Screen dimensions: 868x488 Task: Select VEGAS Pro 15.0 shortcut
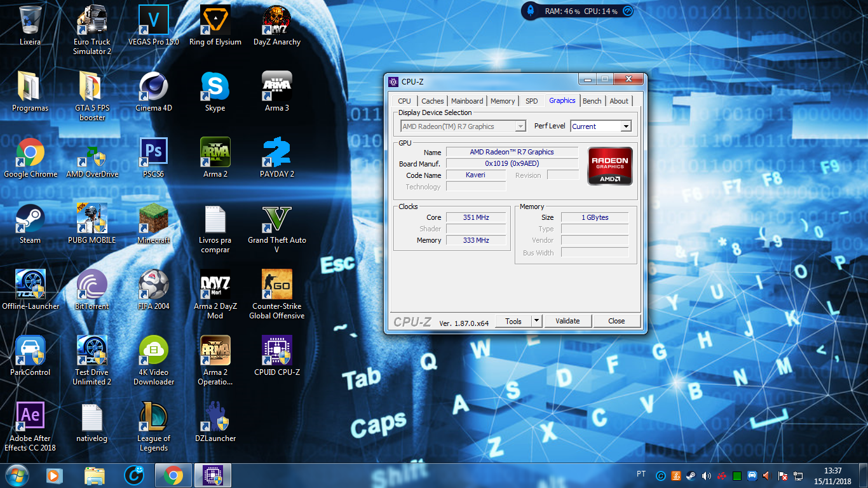154,25
